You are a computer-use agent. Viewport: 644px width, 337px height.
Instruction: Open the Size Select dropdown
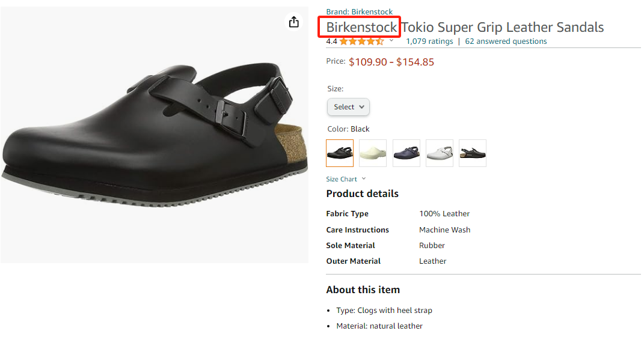348,107
